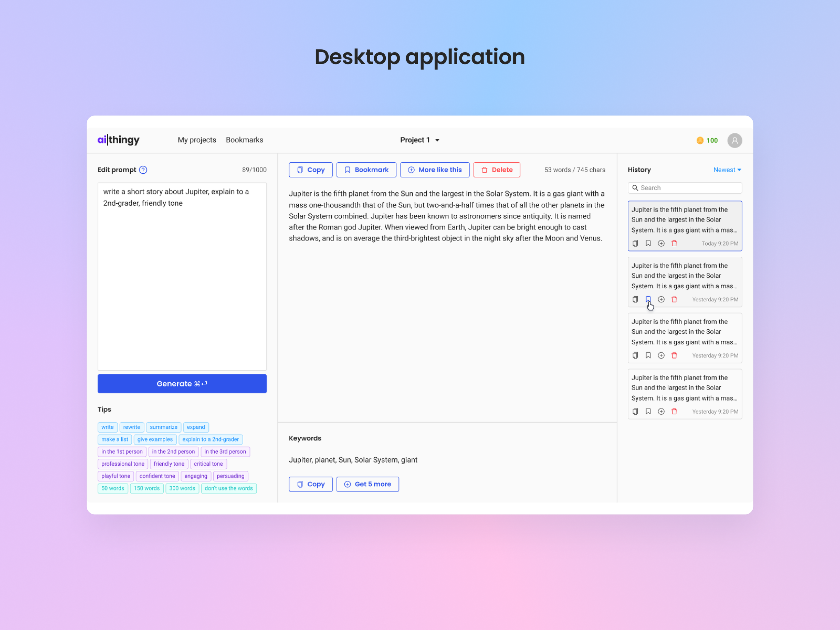Screen dimensions: 840x630
Task: Copy the generated Jupiter text
Action: pos(311,170)
